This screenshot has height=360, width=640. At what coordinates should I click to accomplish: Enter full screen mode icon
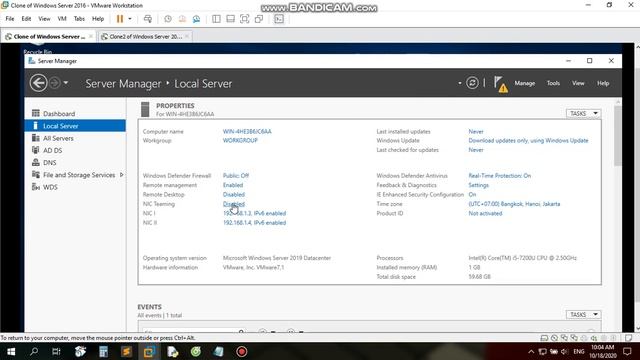244,19
